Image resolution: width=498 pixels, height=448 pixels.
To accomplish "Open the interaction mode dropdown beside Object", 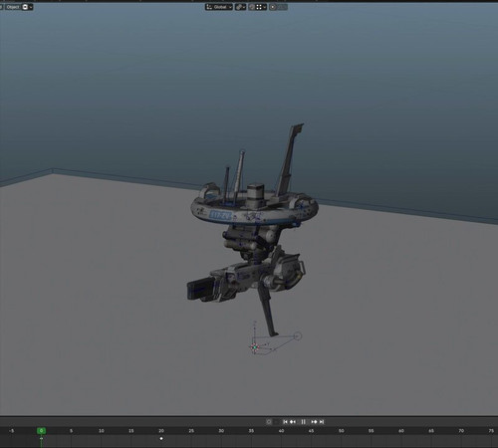I will point(28,7).
